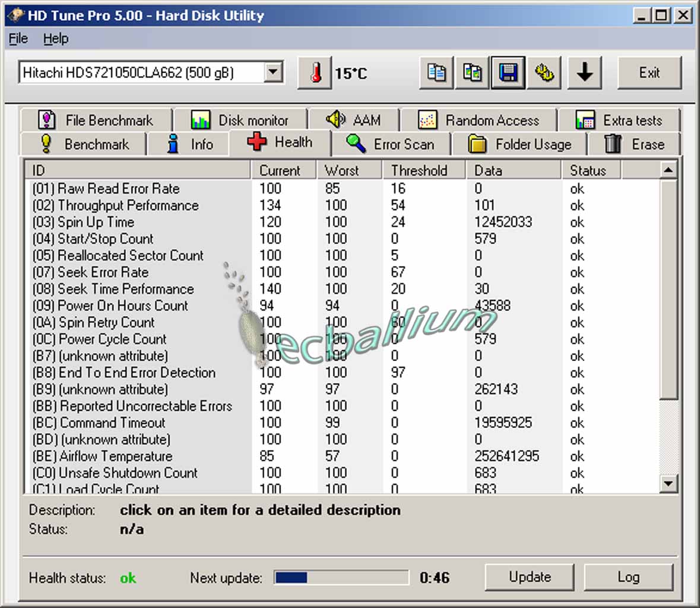Open the Error Scan tab
The image size is (700, 608).
coord(391,144)
